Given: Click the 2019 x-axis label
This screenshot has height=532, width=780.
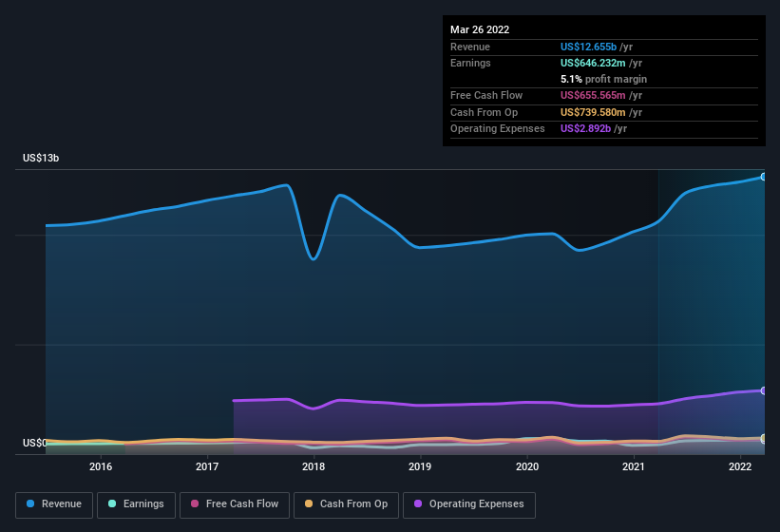Looking at the screenshot, I should [x=420, y=466].
